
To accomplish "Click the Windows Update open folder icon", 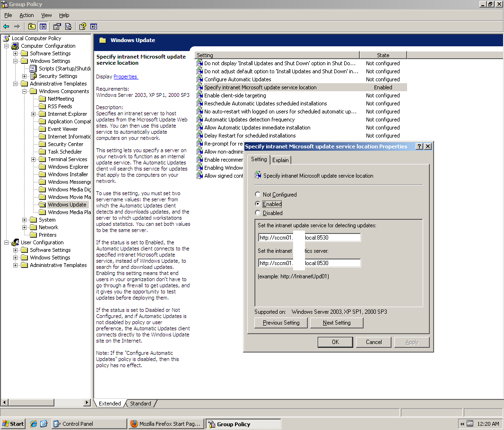I will (x=42, y=205).
